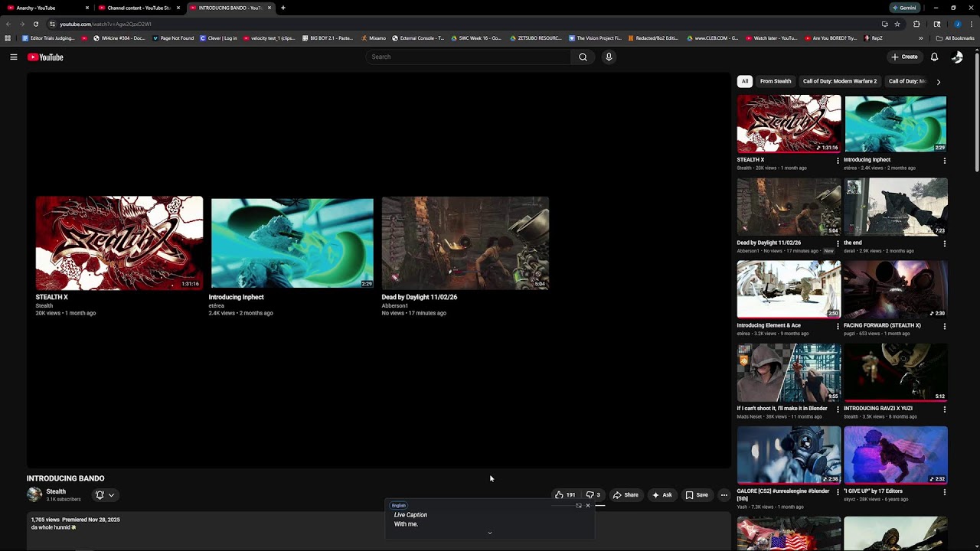Viewport: 980px width, 551px height.
Task: Open the Gemini button in title bar
Action: pos(905,8)
